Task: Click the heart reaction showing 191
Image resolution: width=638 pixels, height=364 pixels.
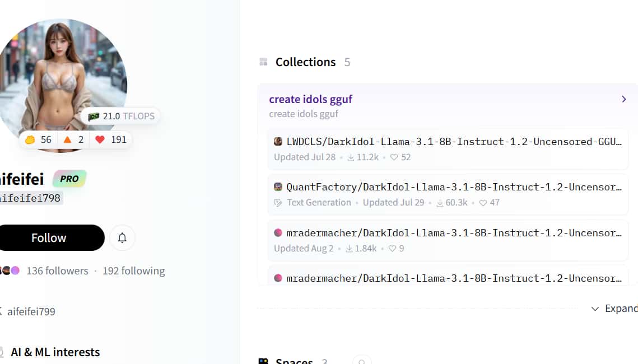Action: pyautogui.click(x=111, y=139)
